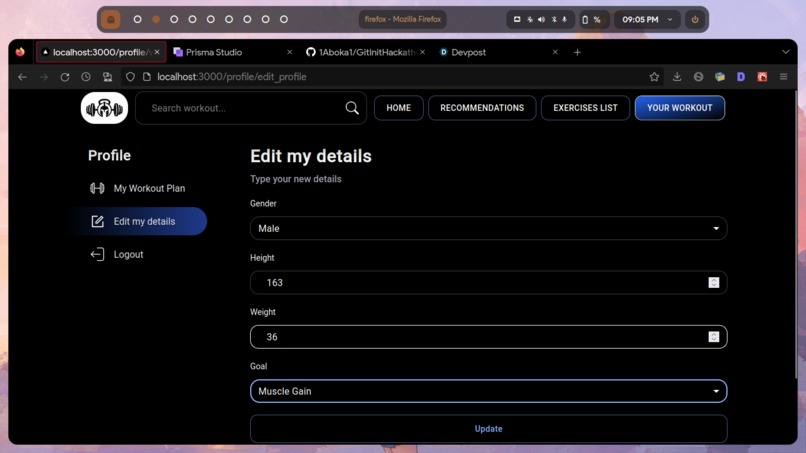This screenshot has width=806, height=453.
Task: Click the power icon in top panel
Action: point(695,20)
